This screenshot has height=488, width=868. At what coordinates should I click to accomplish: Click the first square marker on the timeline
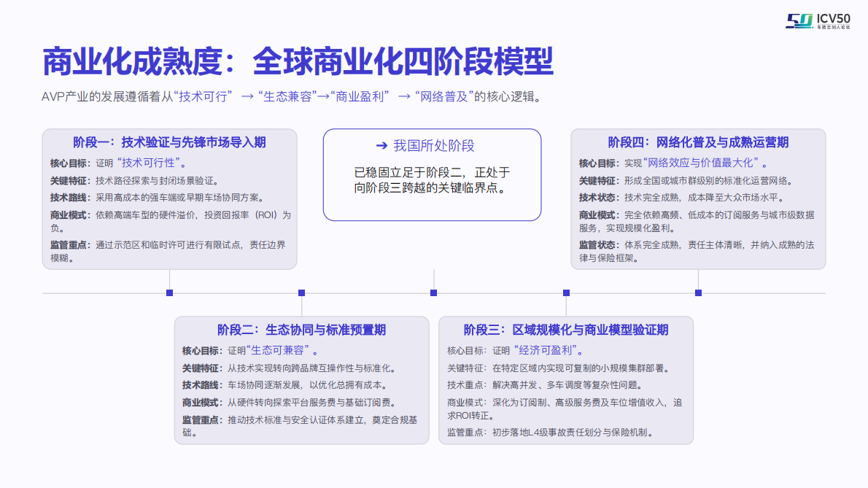click(169, 293)
